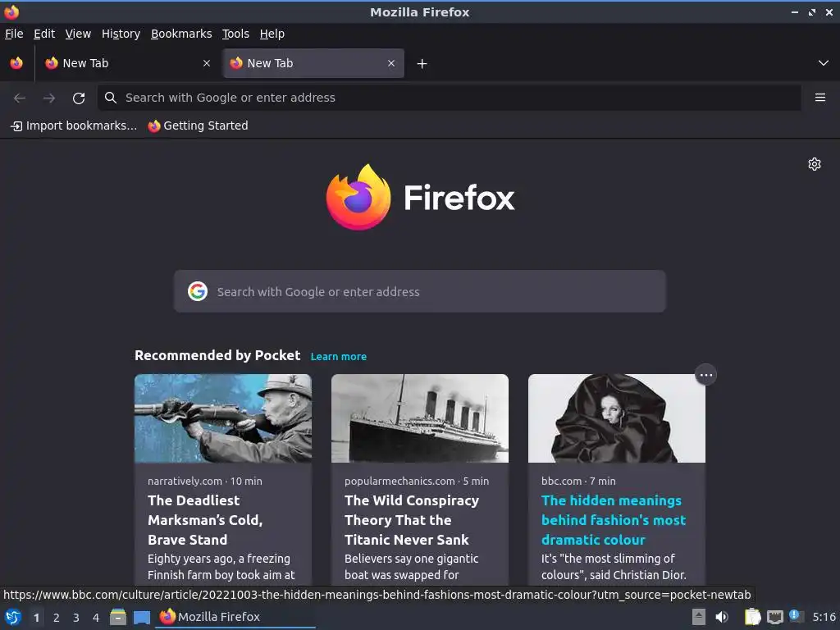Open the network tray icon
The image size is (840, 630).
774,618
